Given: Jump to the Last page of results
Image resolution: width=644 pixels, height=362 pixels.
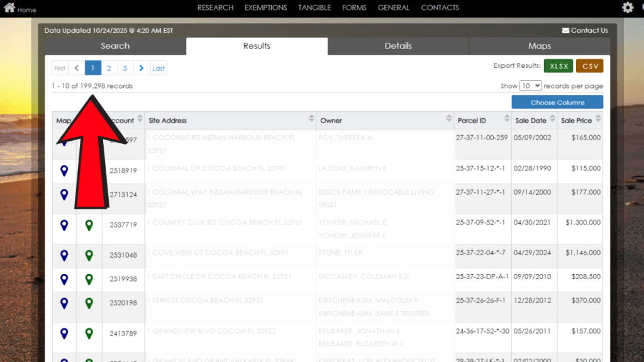Looking at the screenshot, I should coord(158,68).
